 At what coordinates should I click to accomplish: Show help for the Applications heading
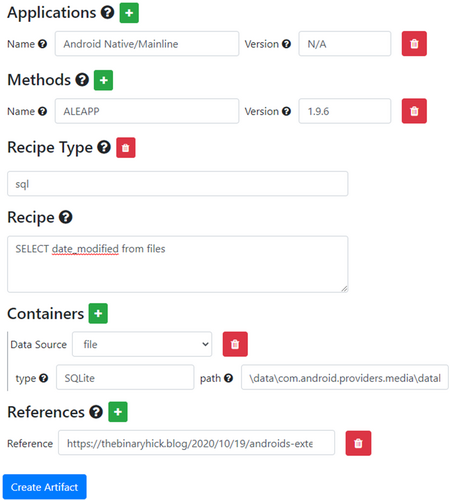(108, 13)
